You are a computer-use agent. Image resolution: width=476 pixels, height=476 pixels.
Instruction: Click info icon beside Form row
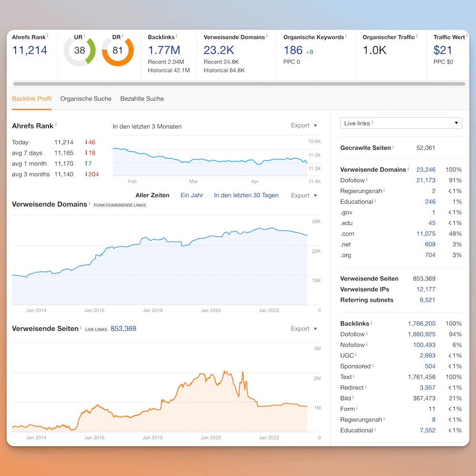pos(357,408)
